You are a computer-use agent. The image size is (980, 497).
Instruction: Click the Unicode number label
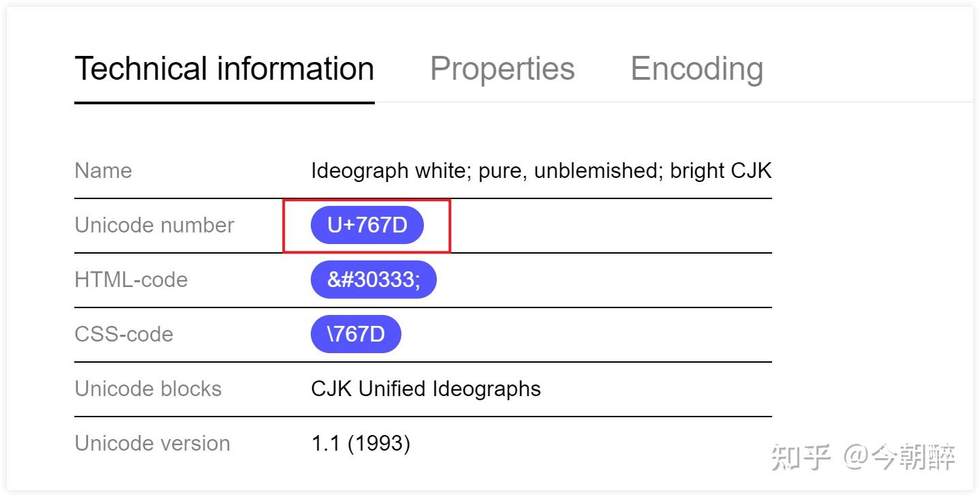click(x=154, y=225)
